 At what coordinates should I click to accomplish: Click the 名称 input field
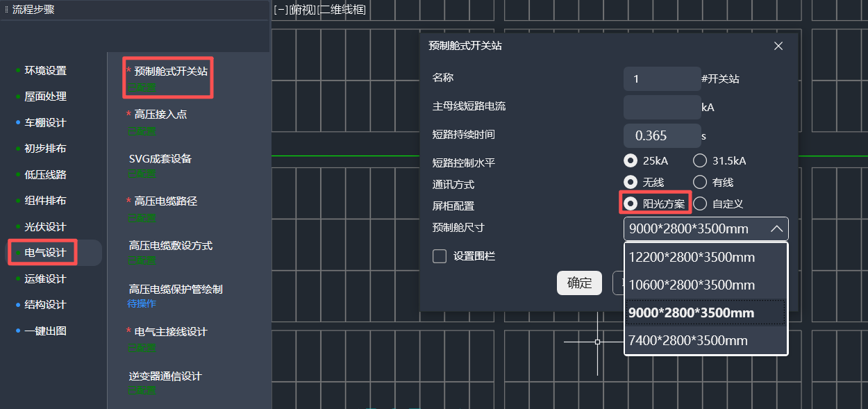coord(662,79)
